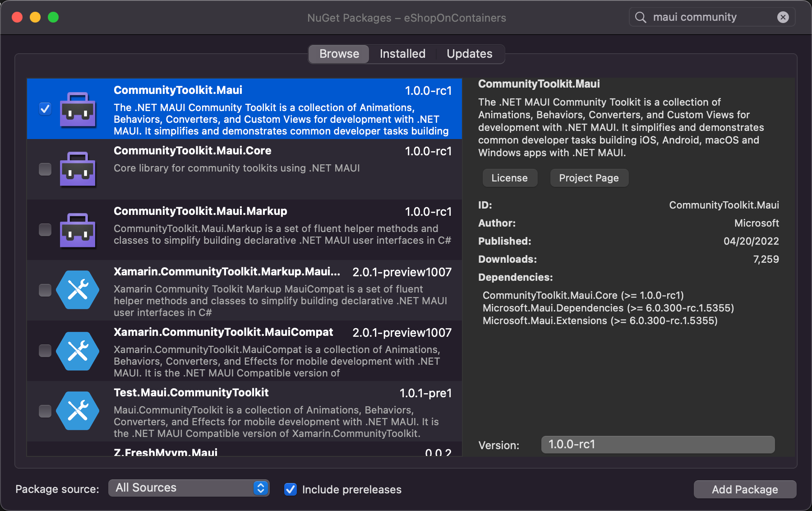
Task: Select the CommunityToolkit.Maui.Core package title
Action: click(x=193, y=151)
